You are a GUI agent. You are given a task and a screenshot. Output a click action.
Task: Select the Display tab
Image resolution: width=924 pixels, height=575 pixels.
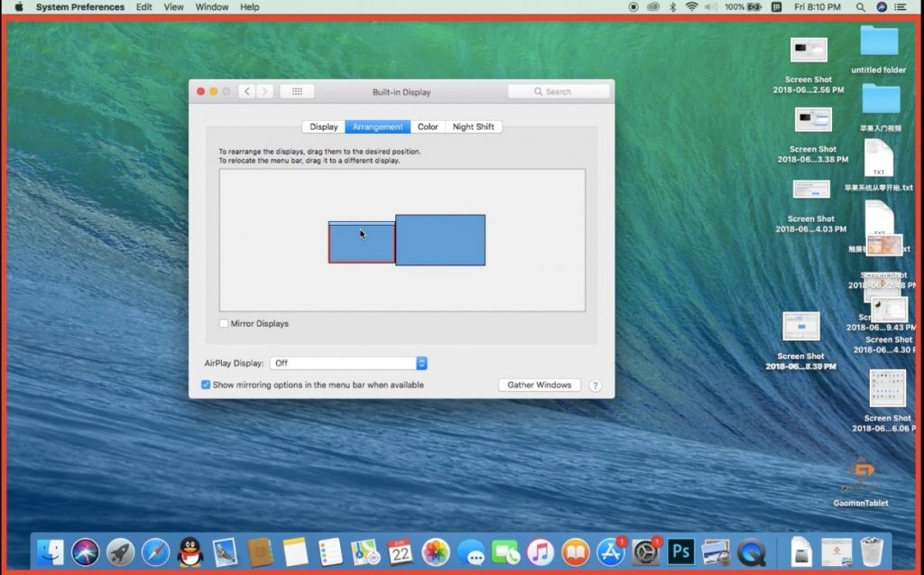point(324,126)
